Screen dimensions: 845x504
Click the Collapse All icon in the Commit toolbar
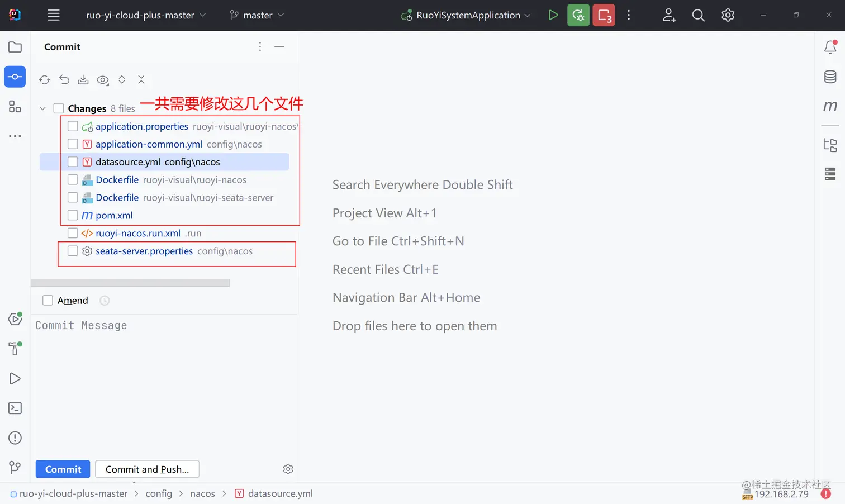141,80
